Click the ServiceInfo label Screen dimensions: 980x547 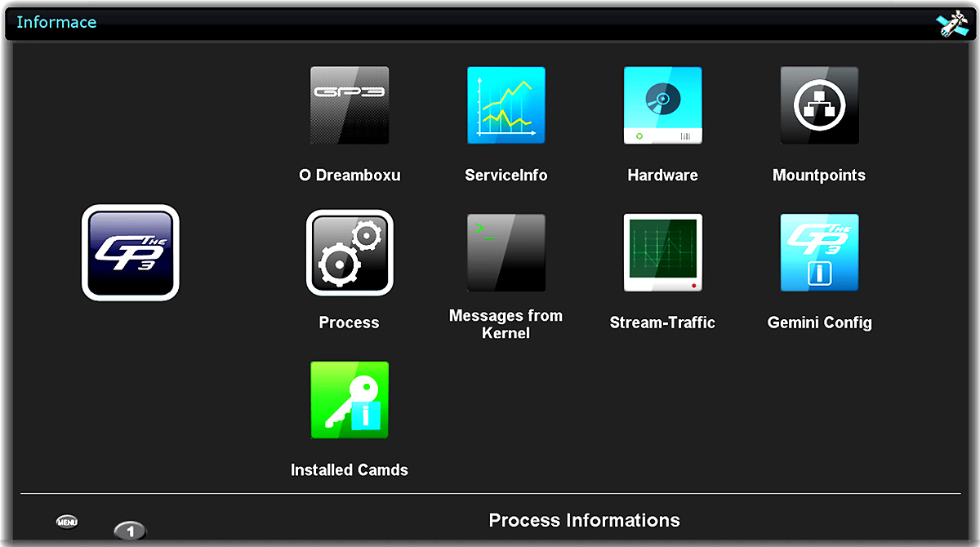506,175
